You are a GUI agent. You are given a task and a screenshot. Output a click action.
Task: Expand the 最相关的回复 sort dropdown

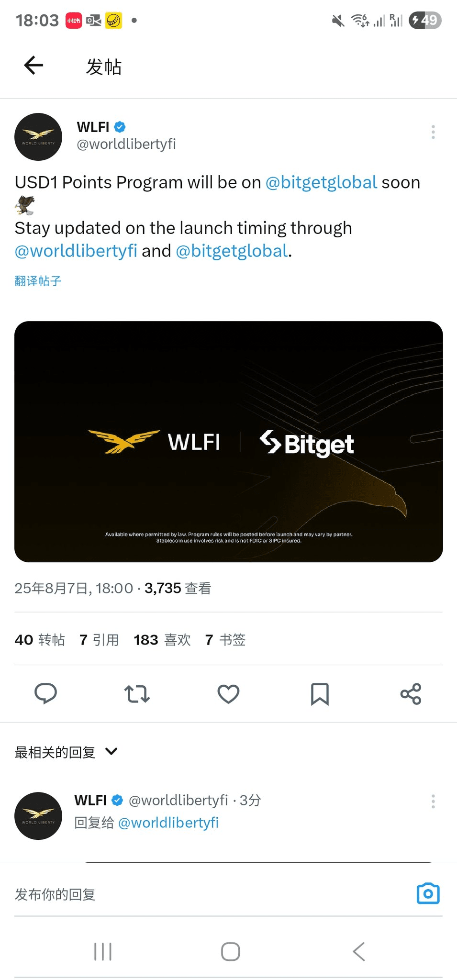tap(66, 752)
